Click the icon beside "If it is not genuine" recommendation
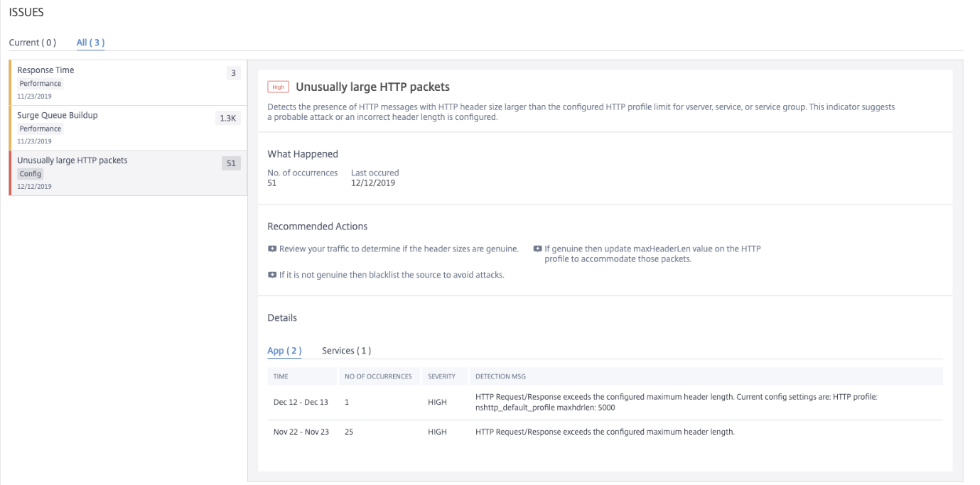The height and width of the screenshot is (485, 980). 271,275
